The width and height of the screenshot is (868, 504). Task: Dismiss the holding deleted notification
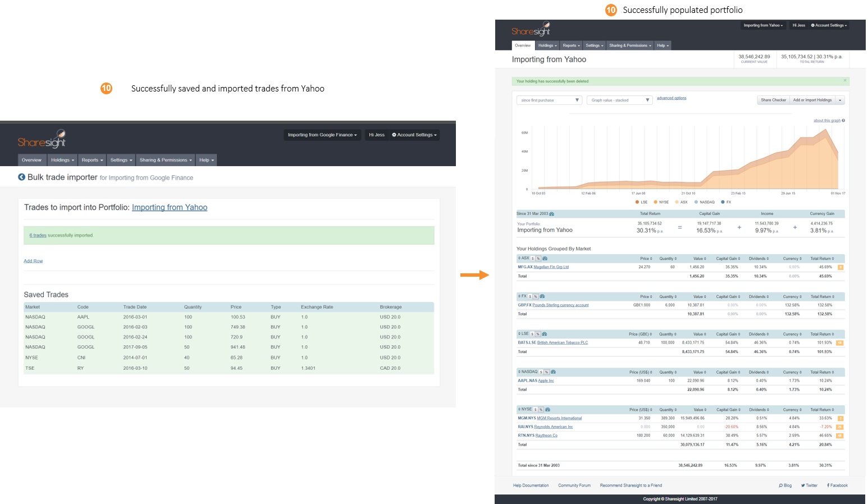tap(845, 81)
